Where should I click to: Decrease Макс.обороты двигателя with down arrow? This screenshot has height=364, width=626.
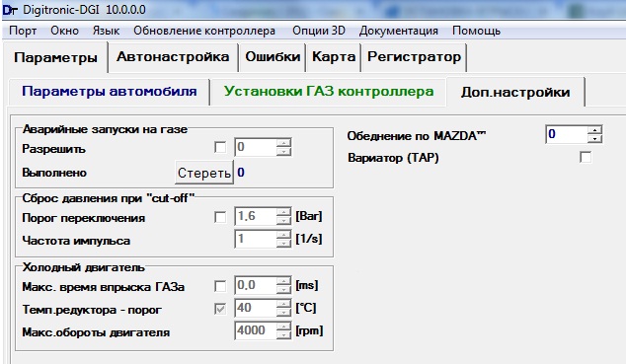283,334
